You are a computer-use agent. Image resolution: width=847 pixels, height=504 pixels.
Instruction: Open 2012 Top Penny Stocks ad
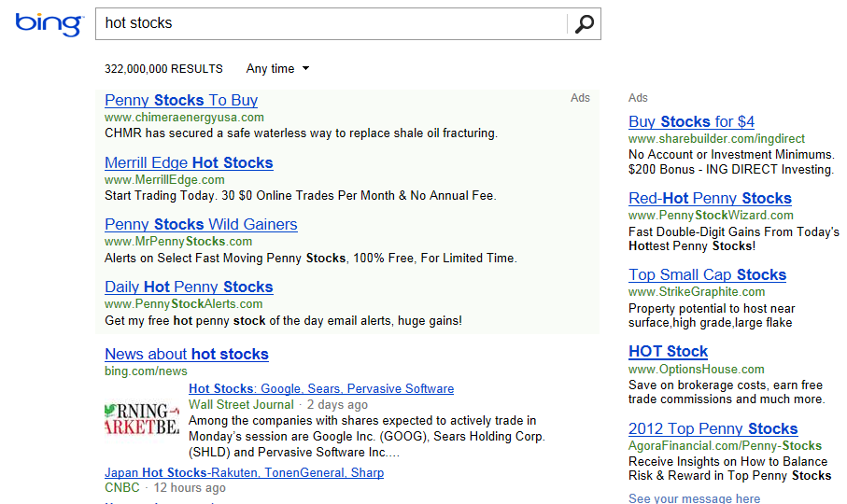pyautogui.click(x=713, y=429)
